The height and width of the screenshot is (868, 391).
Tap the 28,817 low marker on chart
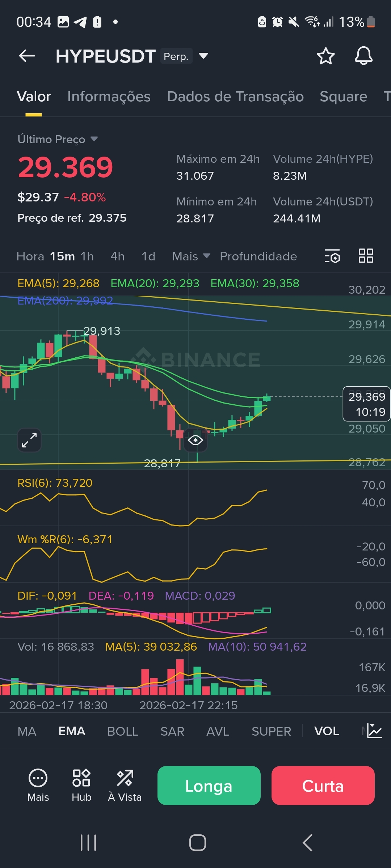coord(162,463)
